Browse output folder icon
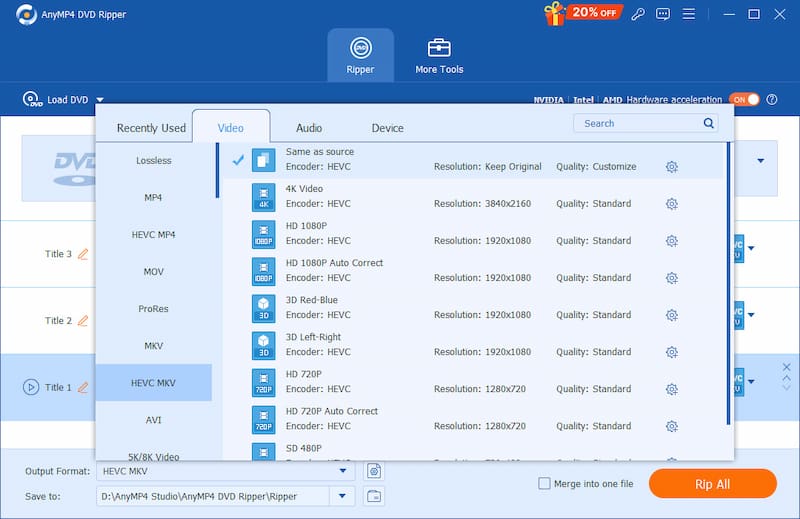The height and width of the screenshot is (519, 800). point(374,496)
